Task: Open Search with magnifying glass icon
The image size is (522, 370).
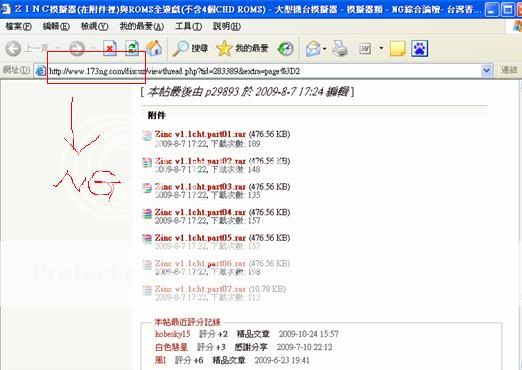Action: click(x=181, y=49)
